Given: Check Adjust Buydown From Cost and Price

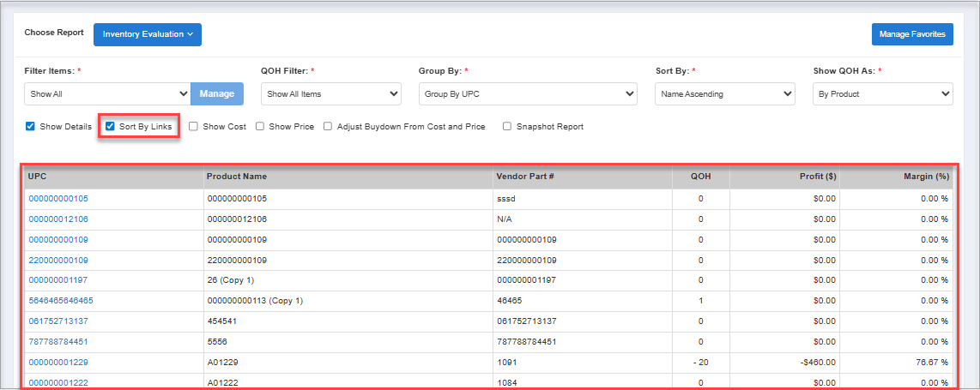Looking at the screenshot, I should (329, 127).
